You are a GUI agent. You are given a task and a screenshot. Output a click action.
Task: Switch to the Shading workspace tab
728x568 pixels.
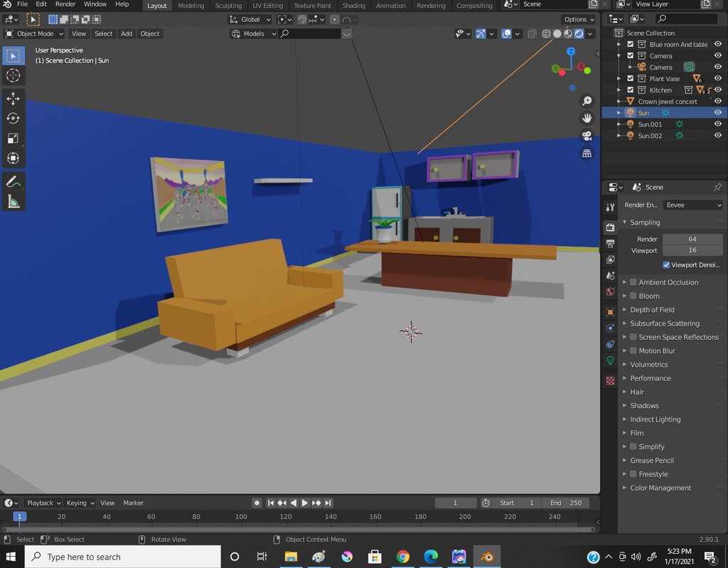354,6
